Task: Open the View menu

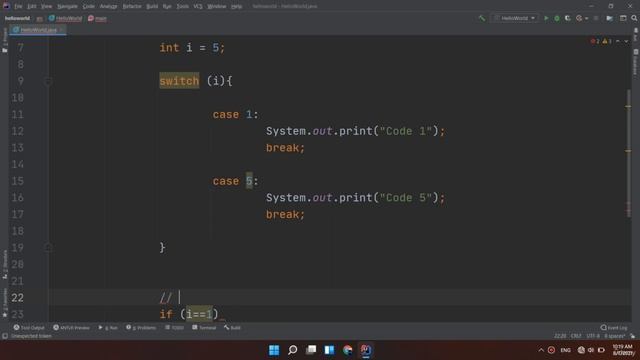Action: [46, 6]
